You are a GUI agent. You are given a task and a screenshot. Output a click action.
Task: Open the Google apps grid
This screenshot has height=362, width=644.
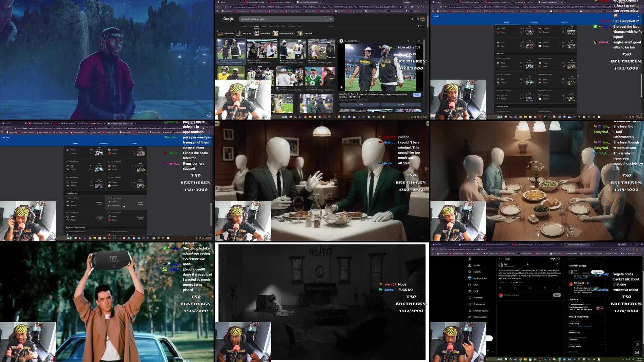[417, 19]
